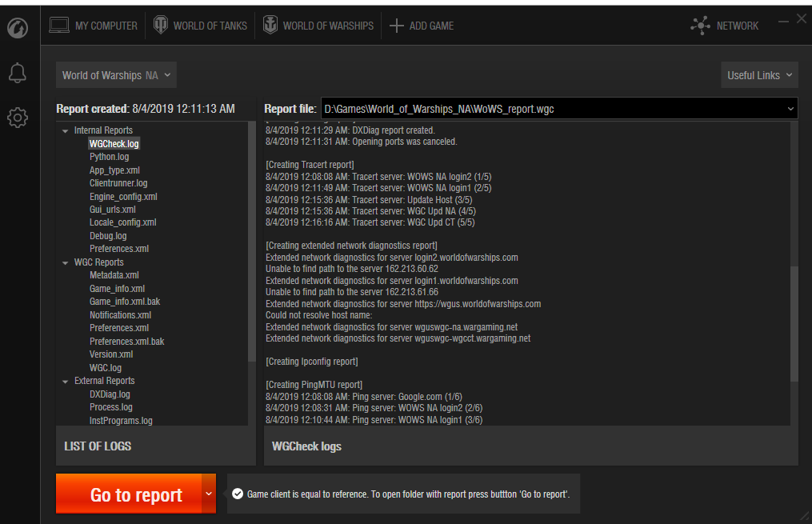Select WGC.log in the log list
Image resolution: width=812 pixels, height=524 pixels.
(x=106, y=368)
